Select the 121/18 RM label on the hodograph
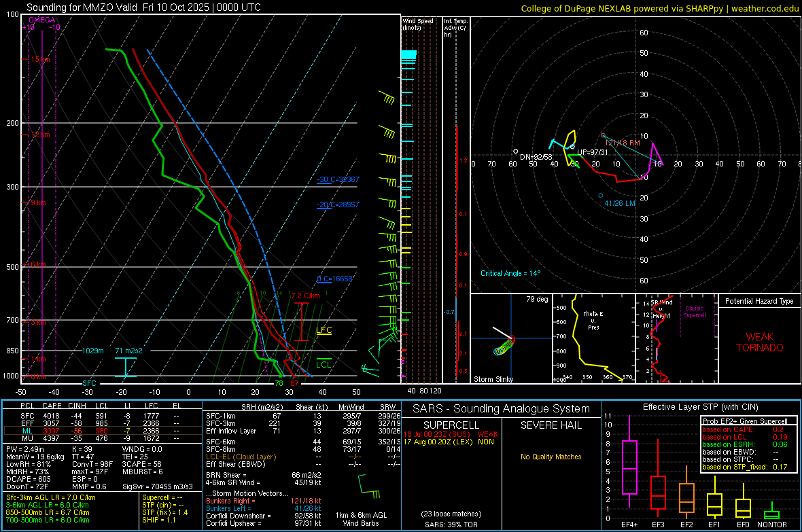 (x=623, y=143)
